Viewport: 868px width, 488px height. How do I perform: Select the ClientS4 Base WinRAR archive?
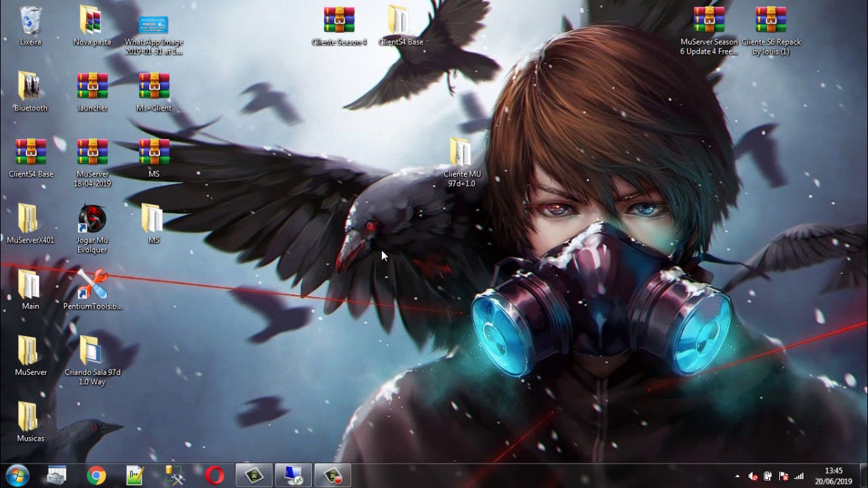coord(31,157)
